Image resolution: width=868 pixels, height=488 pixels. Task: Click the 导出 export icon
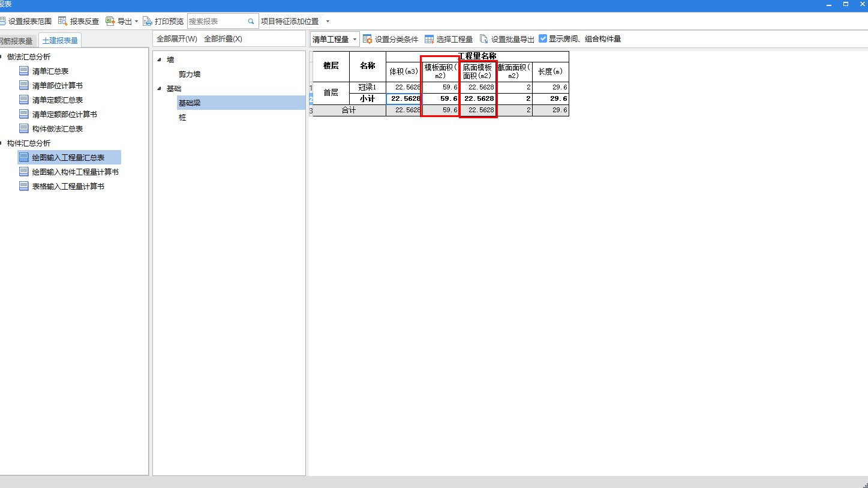pyautogui.click(x=110, y=21)
